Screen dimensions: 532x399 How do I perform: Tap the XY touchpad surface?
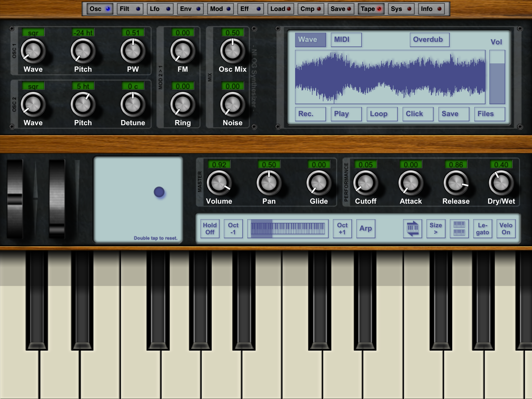coord(139,200)
